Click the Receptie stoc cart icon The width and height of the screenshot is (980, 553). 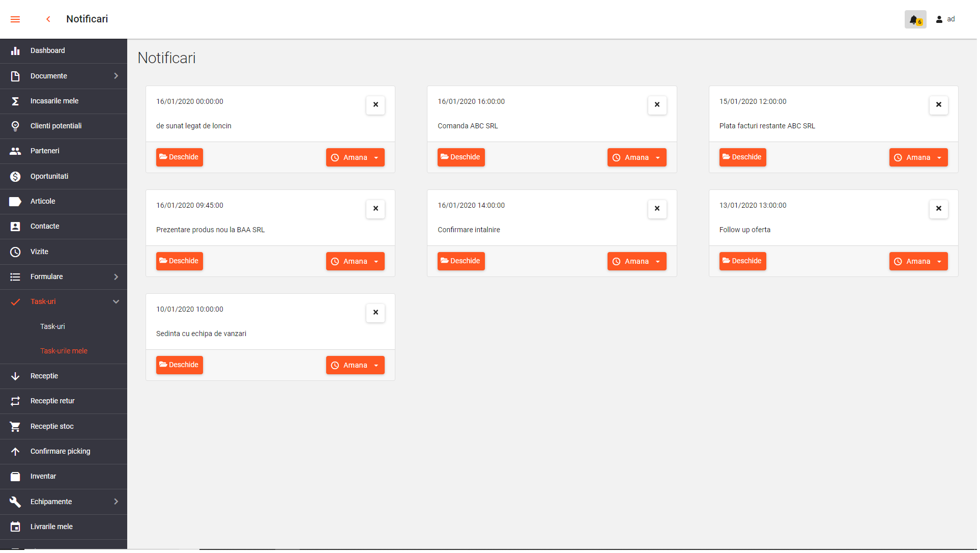click(x=15, y=427)
